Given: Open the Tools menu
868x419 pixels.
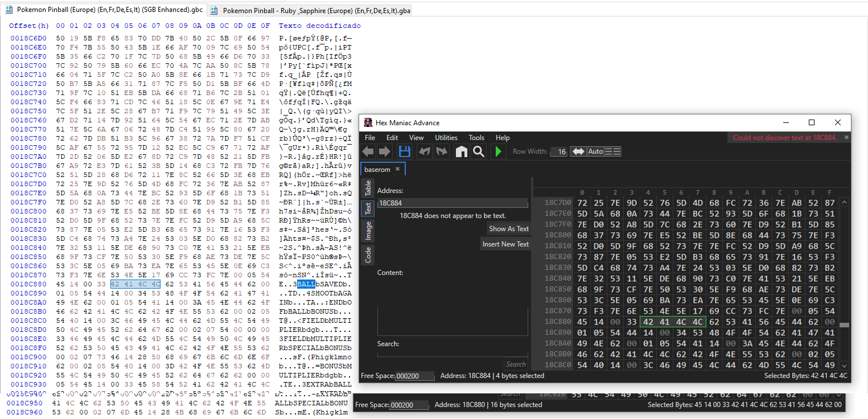Looking at the screenshot, I should [476, 138].
